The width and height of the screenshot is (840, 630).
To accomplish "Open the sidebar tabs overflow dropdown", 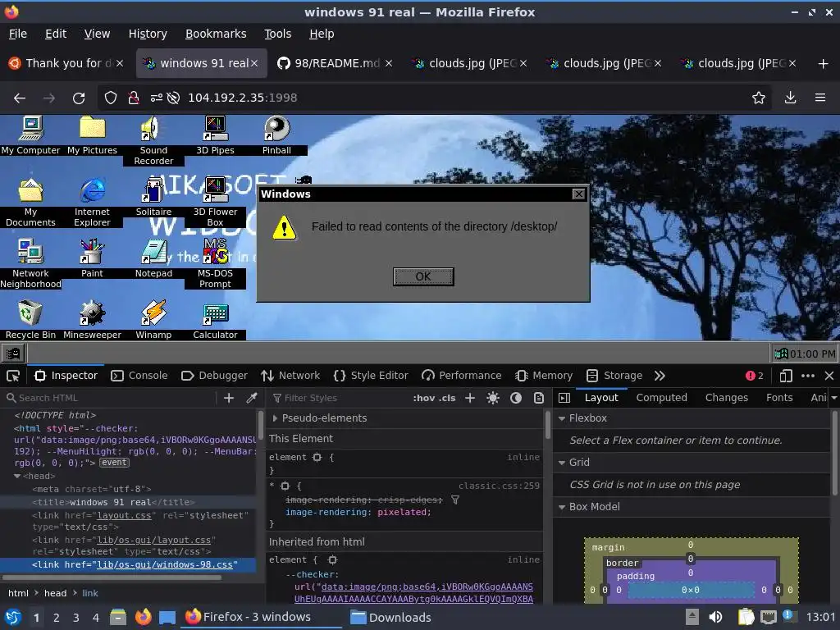I will tap(833, 398).
